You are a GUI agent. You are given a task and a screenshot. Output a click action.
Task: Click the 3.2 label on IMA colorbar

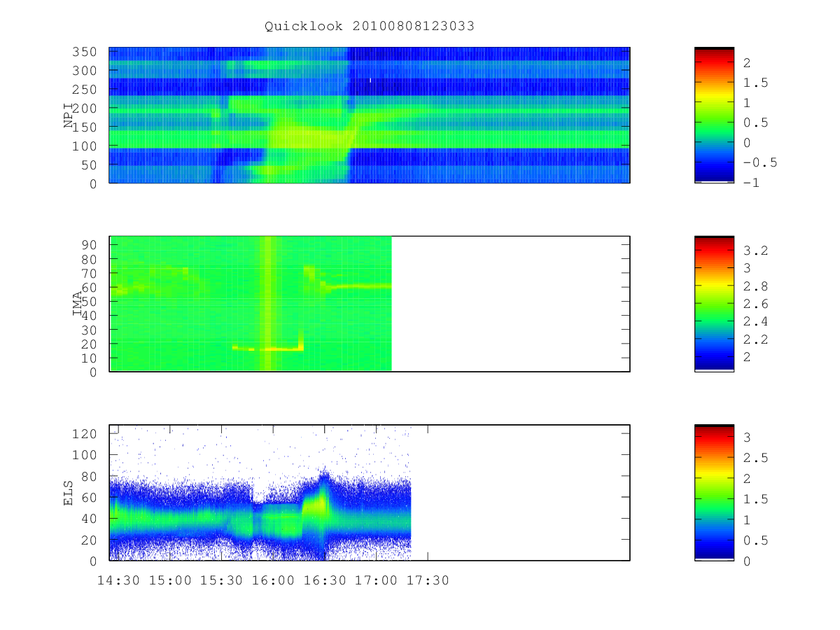click(x=757, y=250)
